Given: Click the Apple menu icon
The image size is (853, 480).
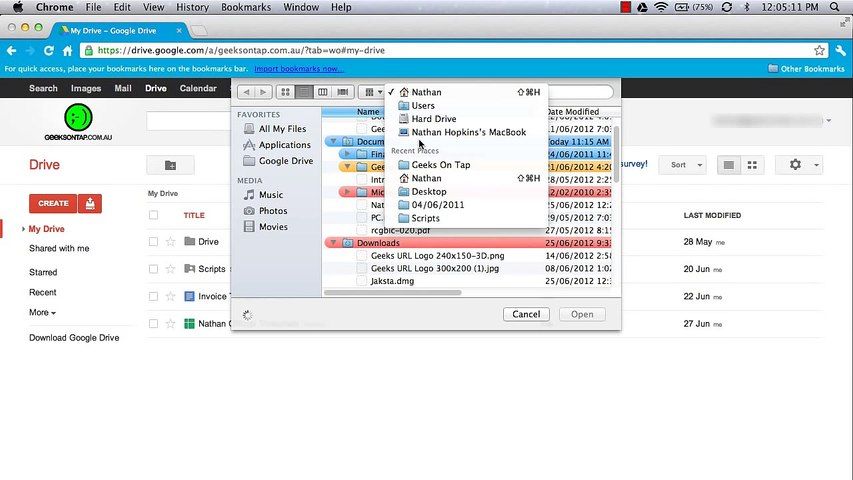Looking at the screenshot, I should click(18, 7).
